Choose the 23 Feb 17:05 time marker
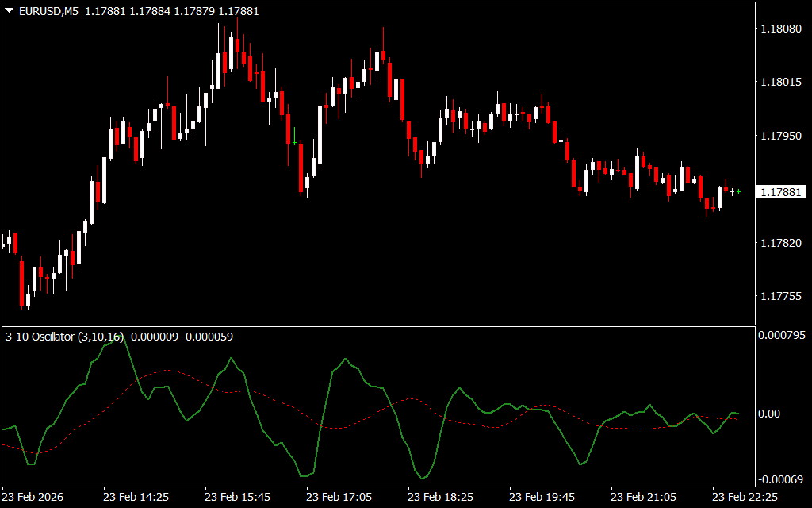 point(339,497)
